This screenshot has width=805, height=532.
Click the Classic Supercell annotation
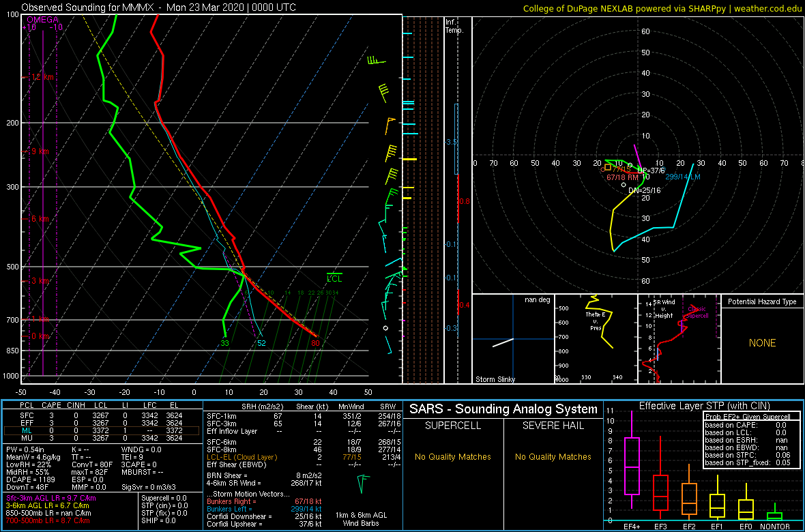click(x=698, y=312)
